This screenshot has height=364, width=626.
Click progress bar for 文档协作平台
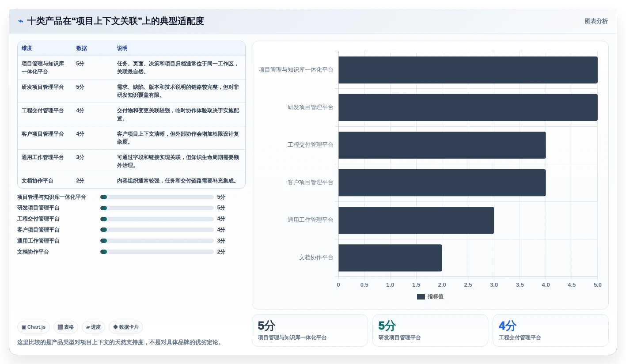point(157,252)
